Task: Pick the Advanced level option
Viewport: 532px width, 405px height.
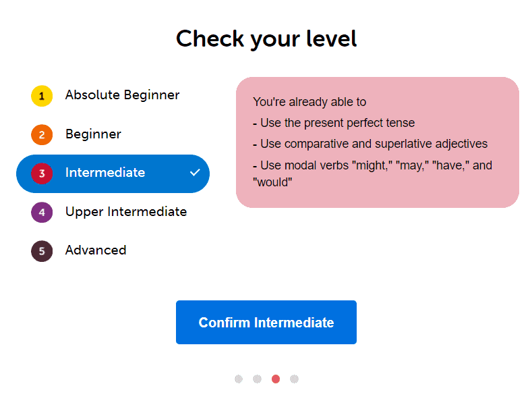Action: [x=96, y=250]
